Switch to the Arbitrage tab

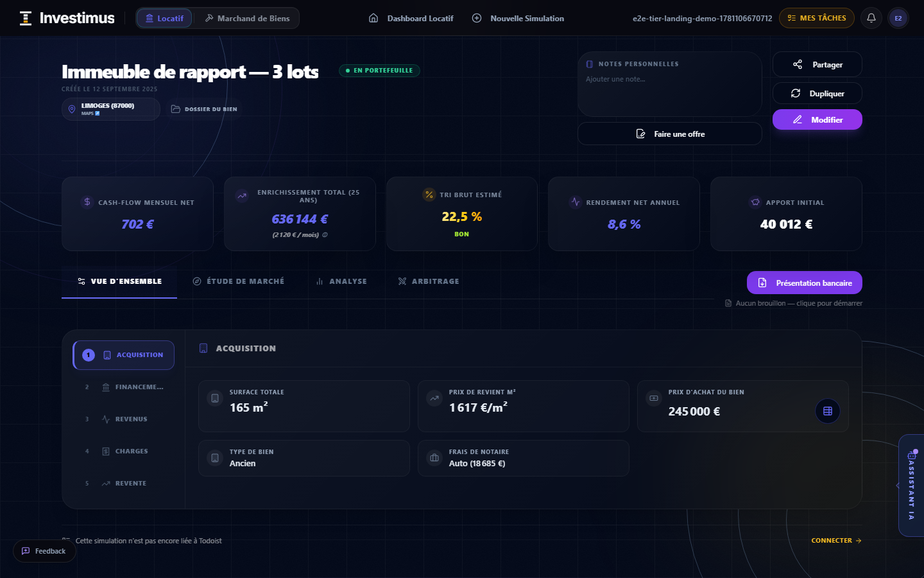429,281
